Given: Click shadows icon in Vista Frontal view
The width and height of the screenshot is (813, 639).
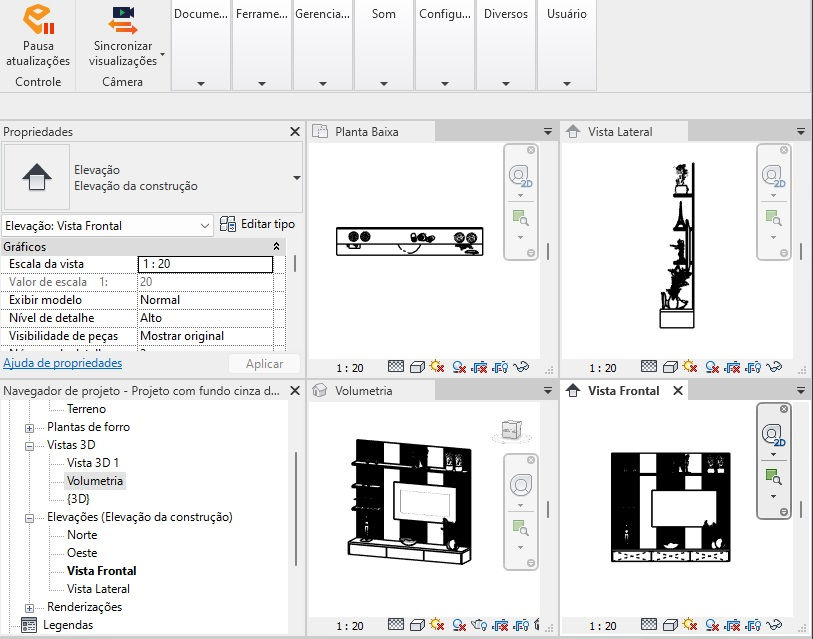Looking at the screenshot, I should [x=712, y=624].
